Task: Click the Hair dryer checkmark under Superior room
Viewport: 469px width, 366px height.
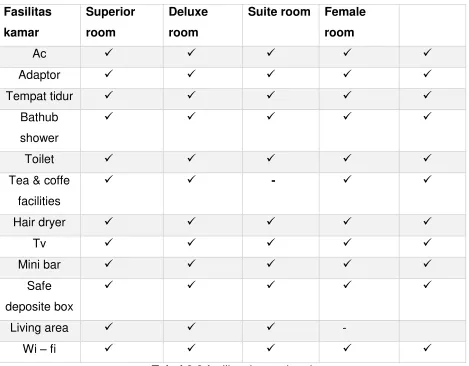Action: (109, 221)
